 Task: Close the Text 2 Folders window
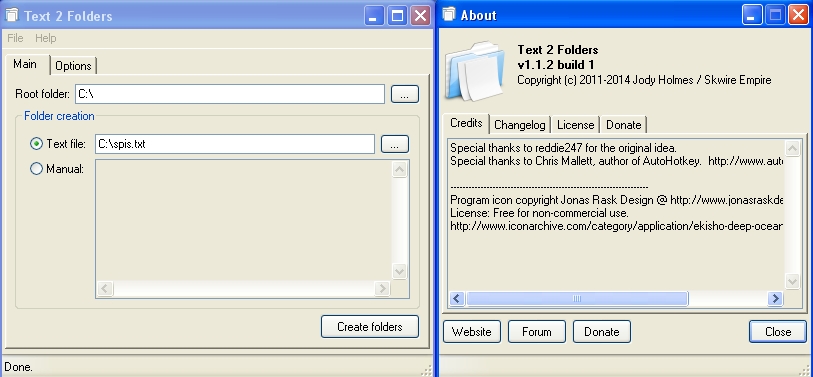point(420,16)
